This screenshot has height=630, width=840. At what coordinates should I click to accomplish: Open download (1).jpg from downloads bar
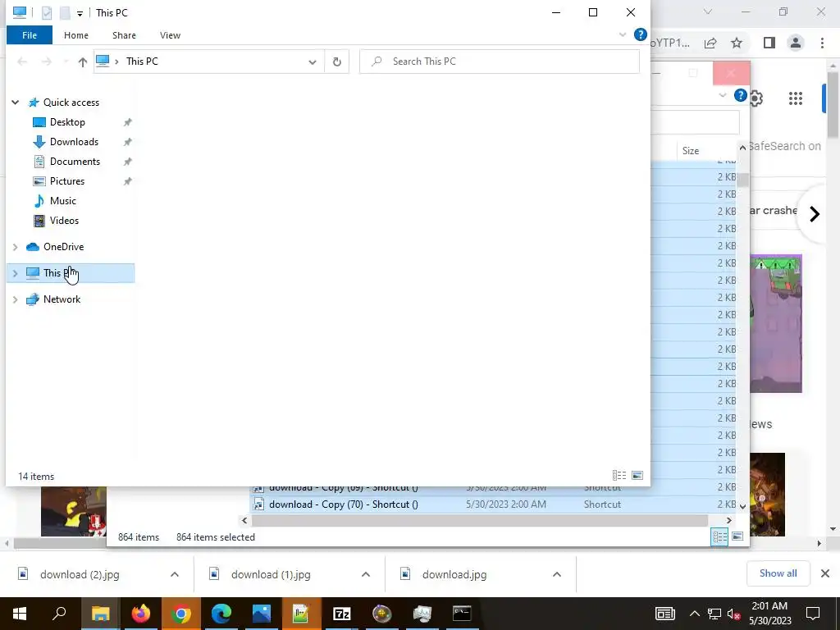point(271,575)
